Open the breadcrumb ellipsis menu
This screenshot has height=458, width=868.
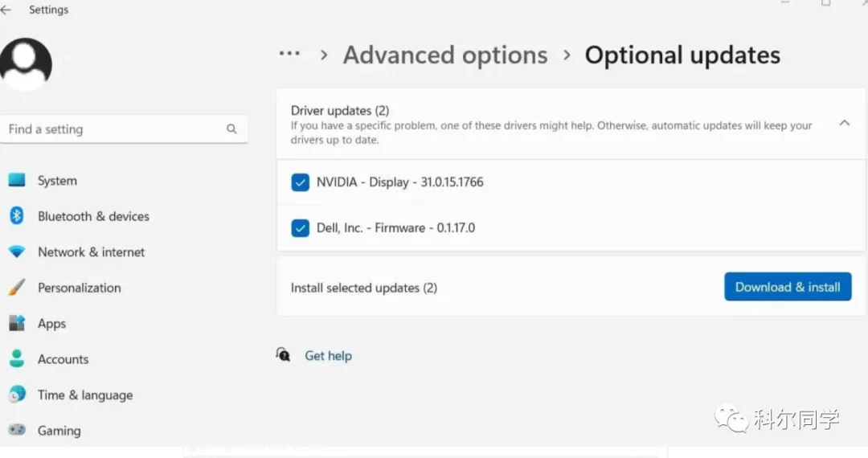(289, 55)
